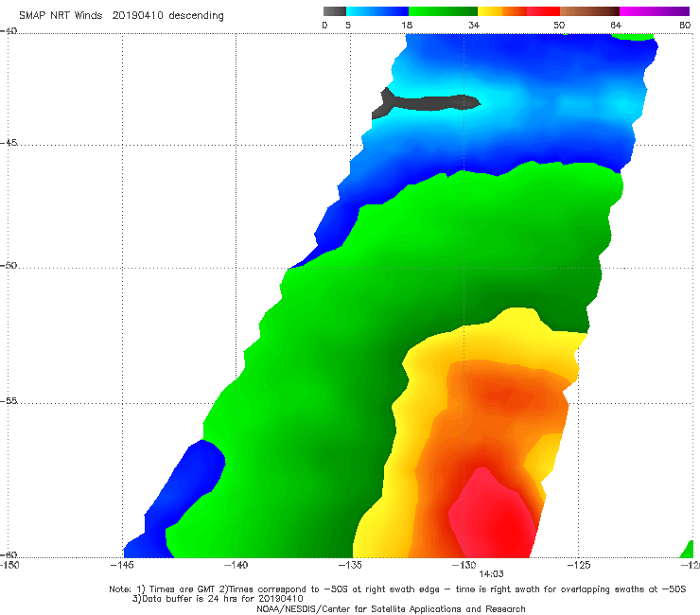Click the latitude label '-50'
Image resolution: width=700 pixels, height=615 pixels.
point(9,265)
